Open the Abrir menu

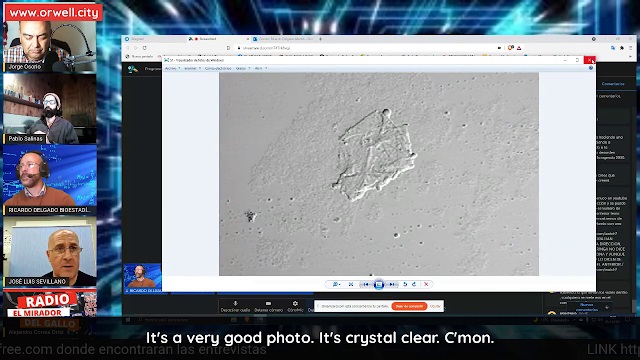[x=260, y=69]
